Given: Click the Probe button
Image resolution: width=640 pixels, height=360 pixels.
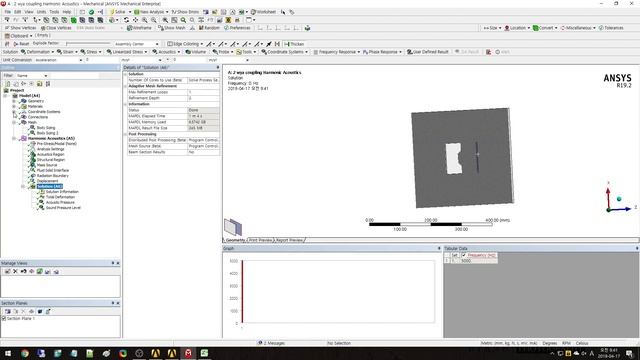Looking at the screenshot, I should [x=221, y=52].
